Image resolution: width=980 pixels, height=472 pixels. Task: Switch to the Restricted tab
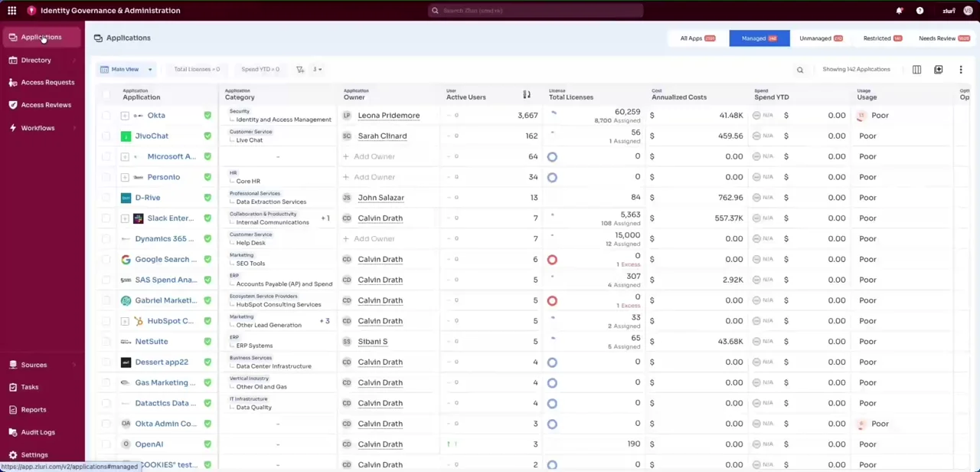pyautogui.click(x=883, y=38)
